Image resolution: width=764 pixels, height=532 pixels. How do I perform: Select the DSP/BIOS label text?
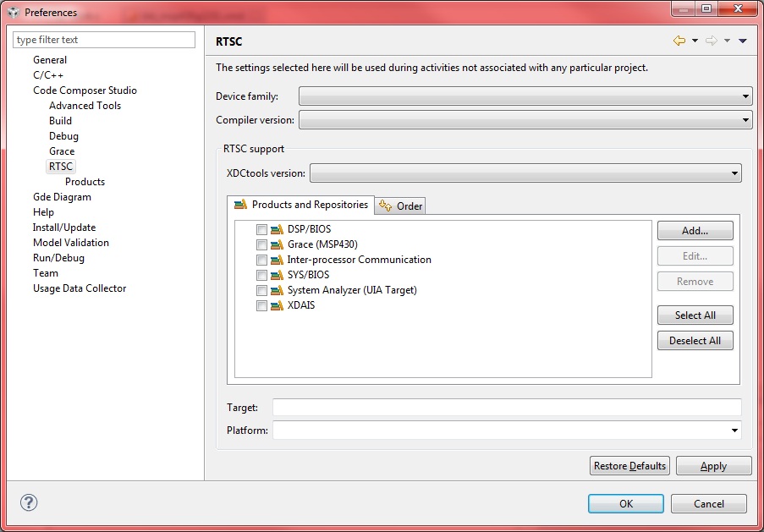[x=309, y=229]
